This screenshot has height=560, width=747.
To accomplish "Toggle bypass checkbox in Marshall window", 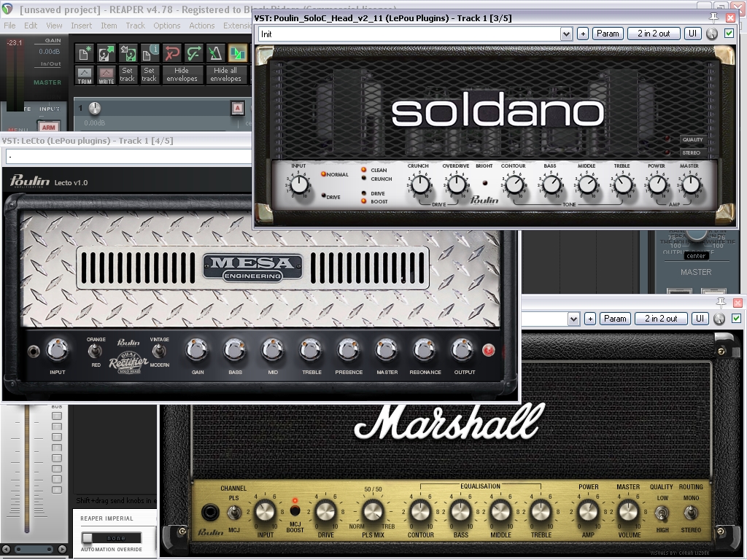I will (737, 318).
